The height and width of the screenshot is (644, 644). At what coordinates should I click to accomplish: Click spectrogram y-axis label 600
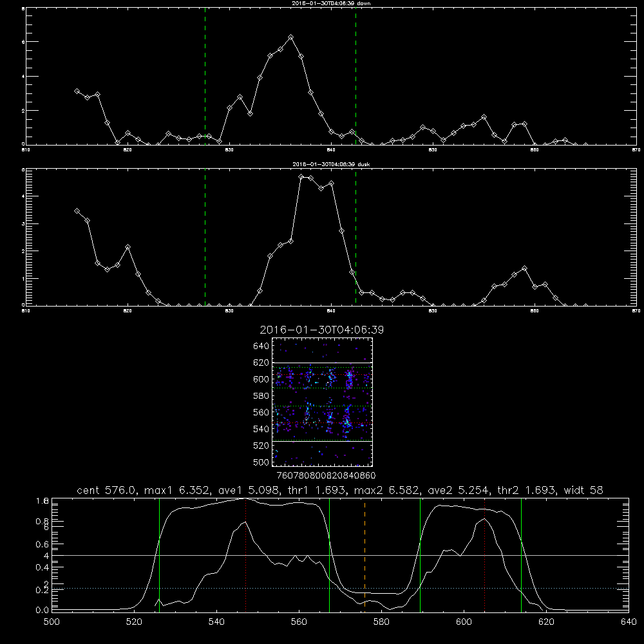pyautogui.click(x=261, y=379)
